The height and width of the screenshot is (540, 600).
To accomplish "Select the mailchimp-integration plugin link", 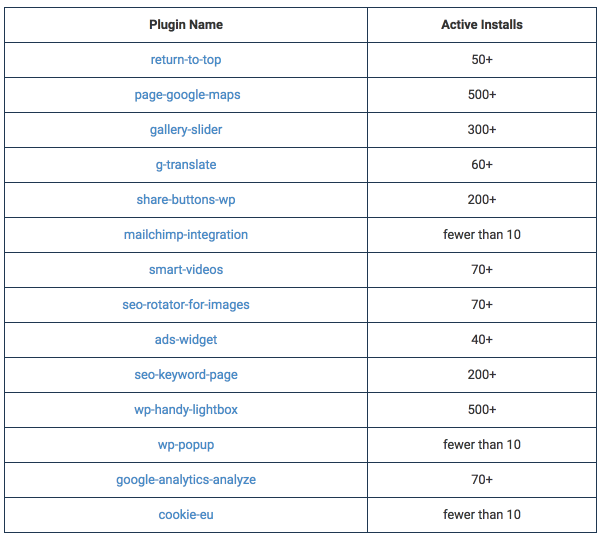I will tap(186, 235).
